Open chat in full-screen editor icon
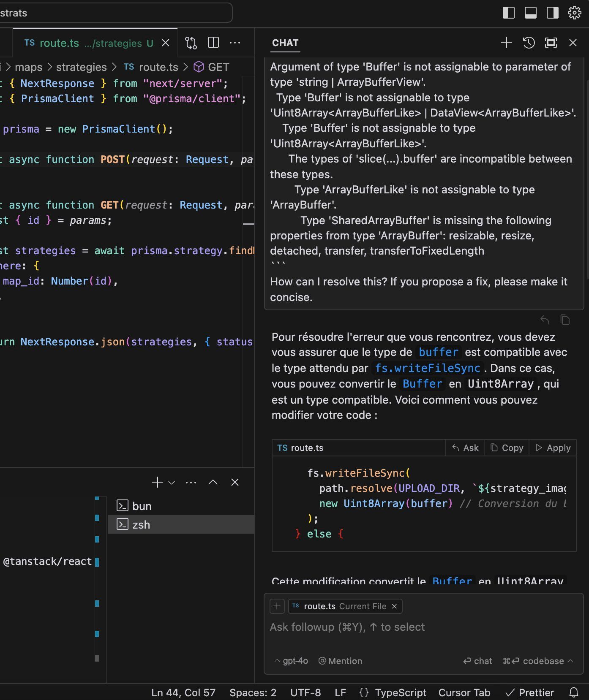Screen dimensions: 589x700 [x=551, y=43]
